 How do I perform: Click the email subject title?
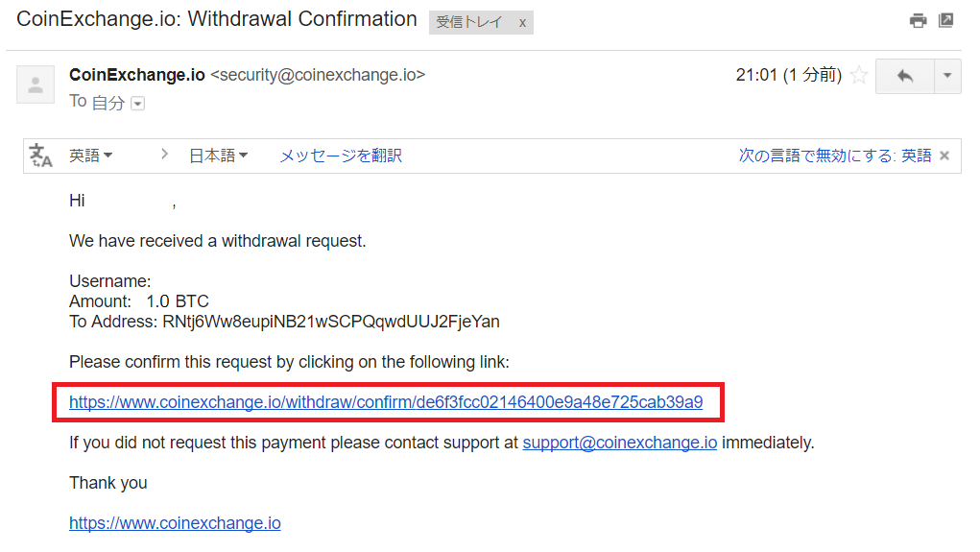pos(217,19)
